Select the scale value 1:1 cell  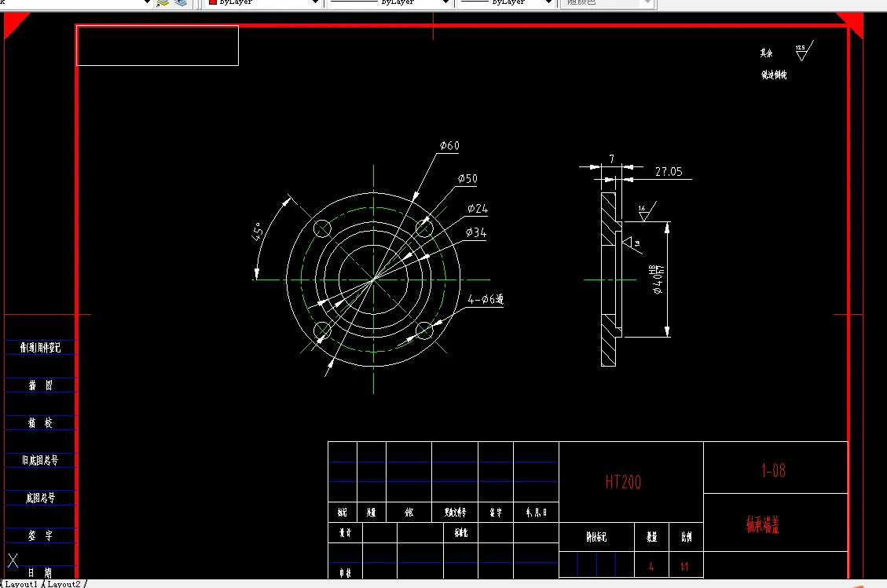[686, 566]
